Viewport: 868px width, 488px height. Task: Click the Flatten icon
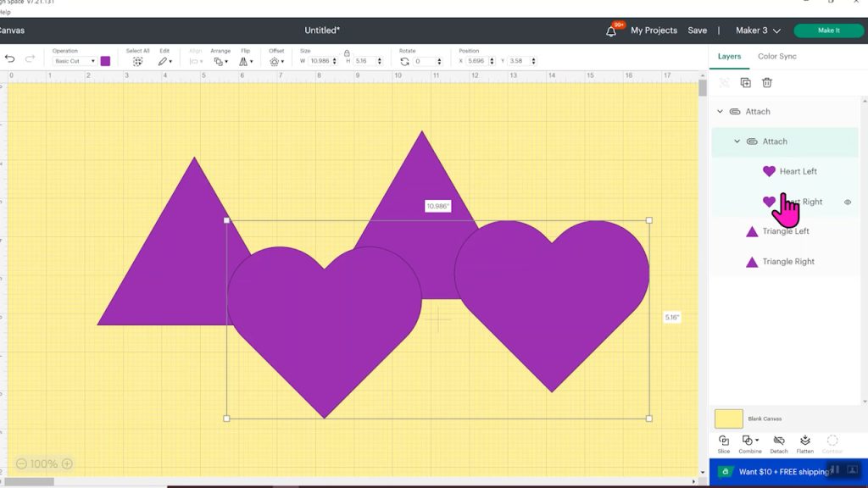tap(805, 441)
